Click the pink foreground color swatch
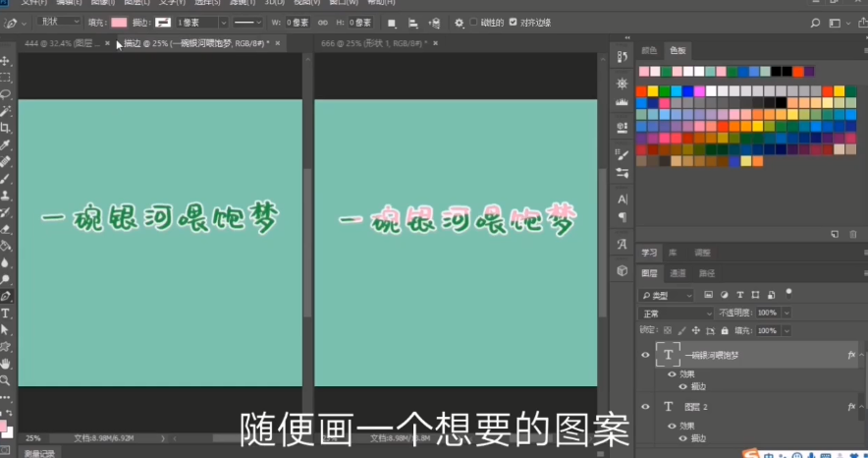 click(x=3, y=426)
